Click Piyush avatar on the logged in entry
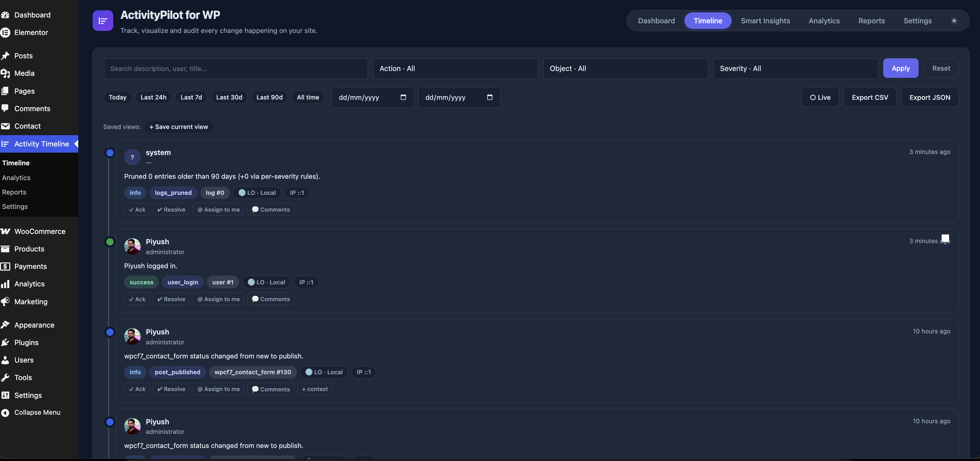980x461 pixels. click(132, 247)
